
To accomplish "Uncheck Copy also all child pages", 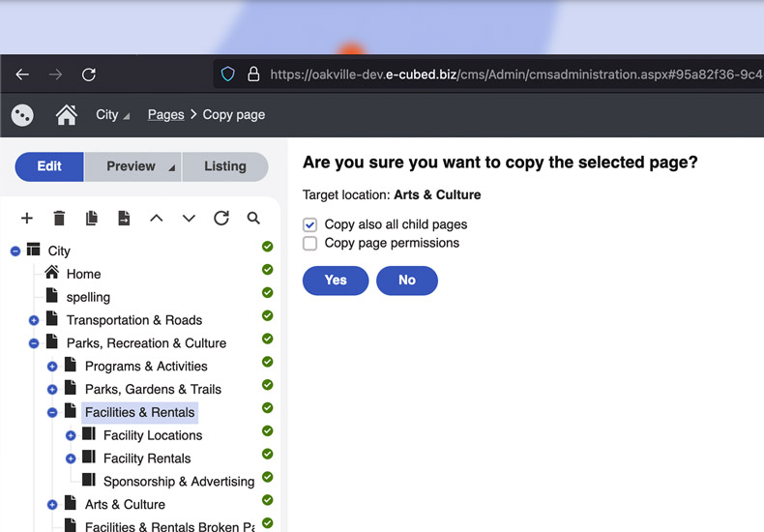I will pos(310,224).
